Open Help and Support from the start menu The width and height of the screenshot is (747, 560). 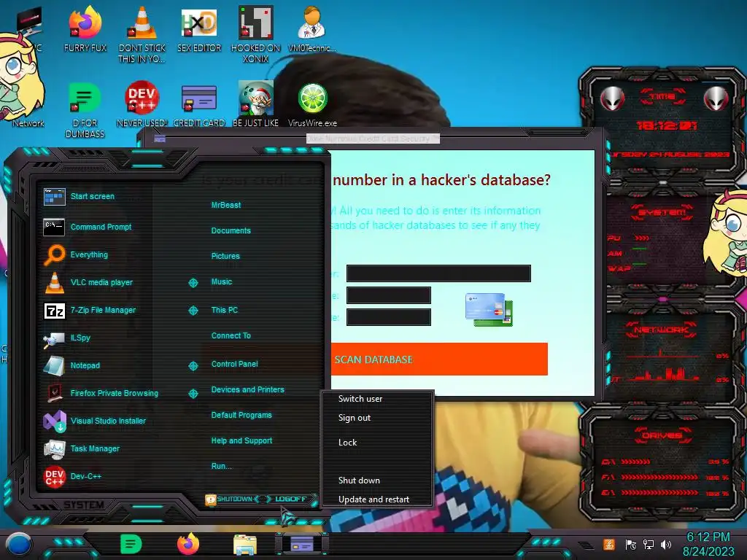click(241, 441)
